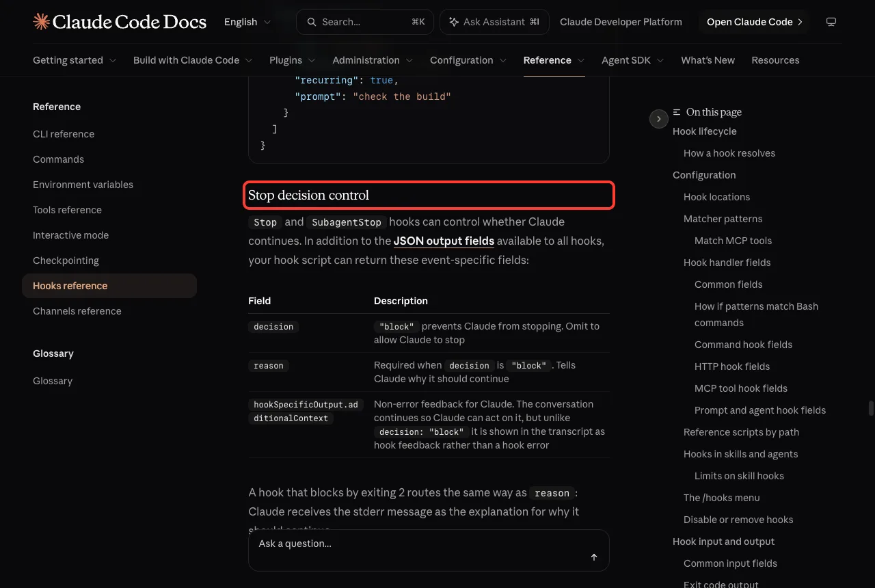Jump to Command hook fields section
This screenshot has width=875, height=588.
[x=743, y=345]
